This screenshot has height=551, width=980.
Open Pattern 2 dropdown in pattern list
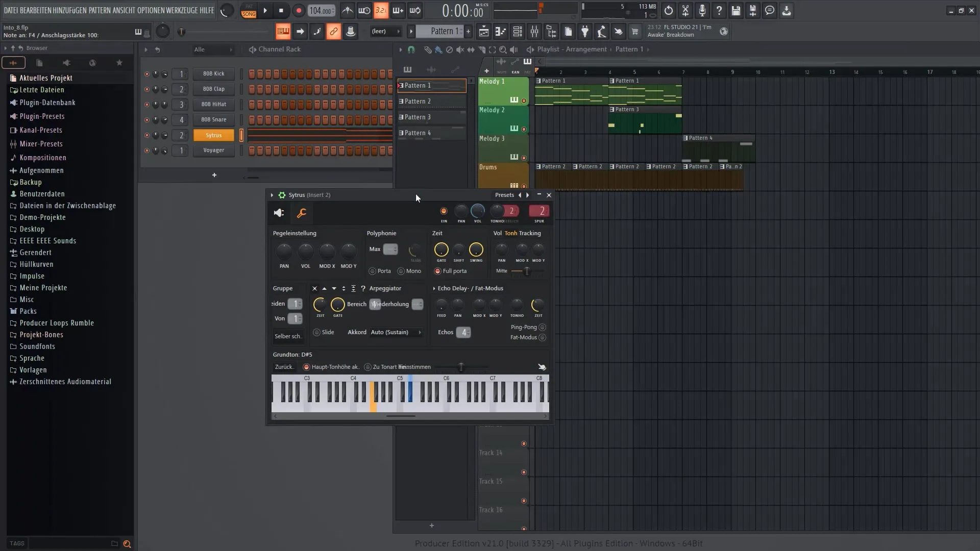(402, 101)
